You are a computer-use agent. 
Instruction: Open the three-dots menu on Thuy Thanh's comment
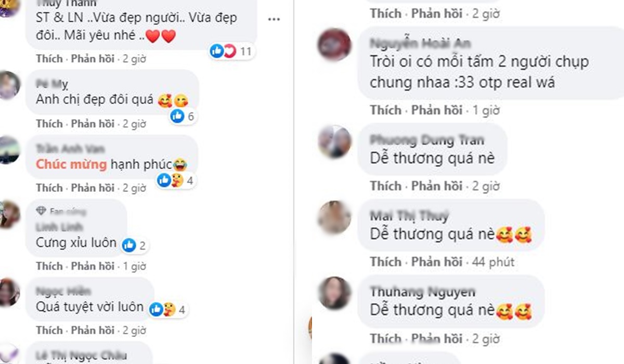point(274,20)
